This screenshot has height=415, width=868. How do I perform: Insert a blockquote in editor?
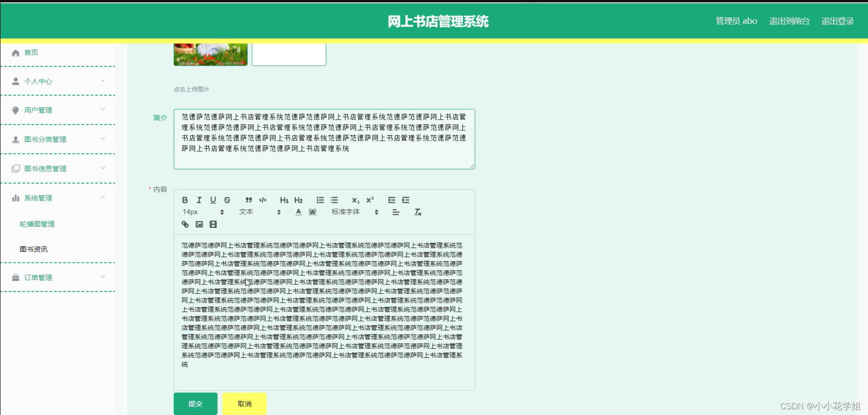pyautogui.click(x=249, y=200)
